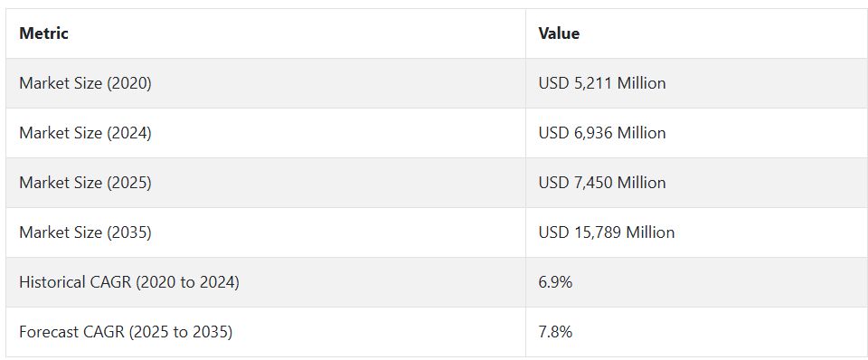Click Historical CAGR (2020 to 2024) label
Image resolution: width=868 pixels, height=360 pixels.
click(129, 282)
